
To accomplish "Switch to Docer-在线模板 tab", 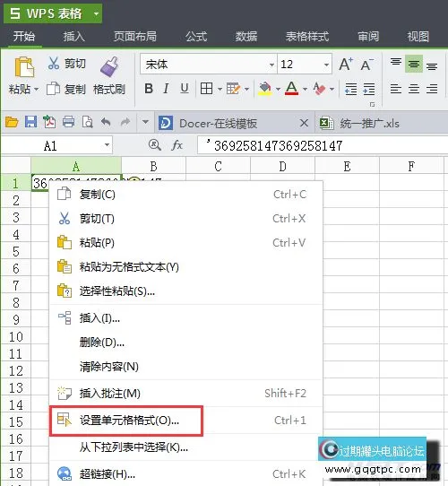I will [x=218, y=124].
